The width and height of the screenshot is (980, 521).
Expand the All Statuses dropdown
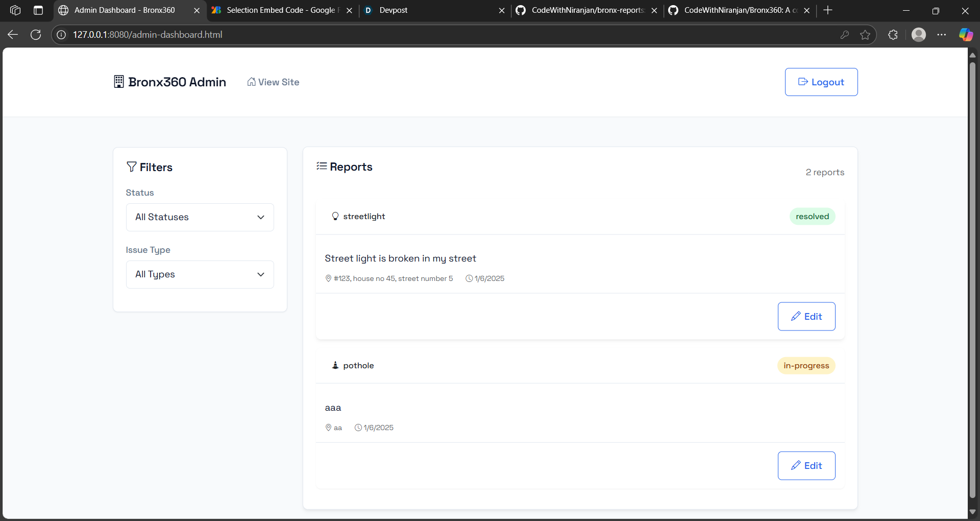click(200, 217)
